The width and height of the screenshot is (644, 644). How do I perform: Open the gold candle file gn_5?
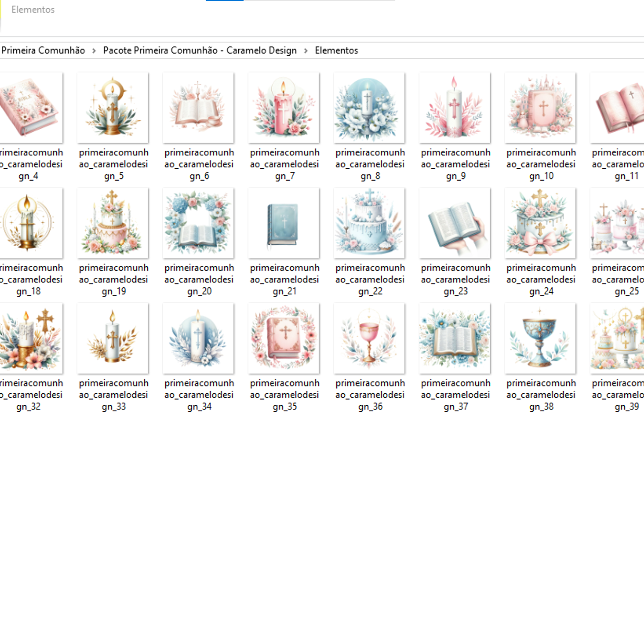pos(112,108)
